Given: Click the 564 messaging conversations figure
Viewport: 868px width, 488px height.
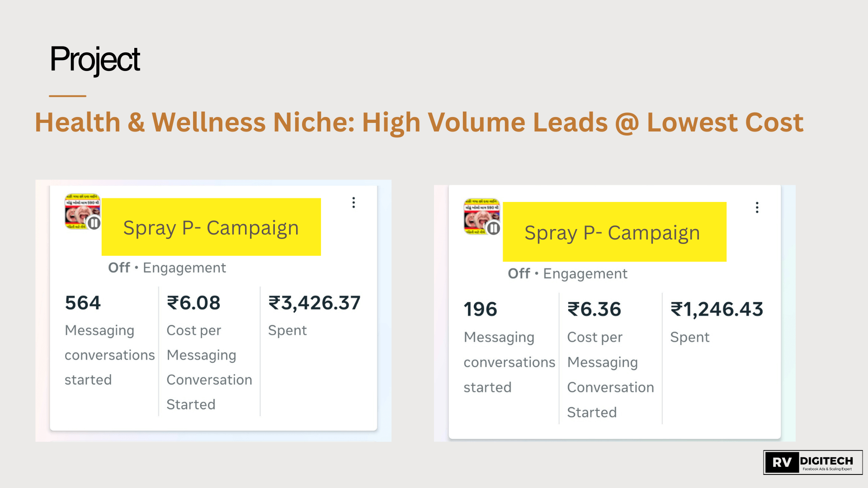Looking at the screenshot, I should coord(83,303).
